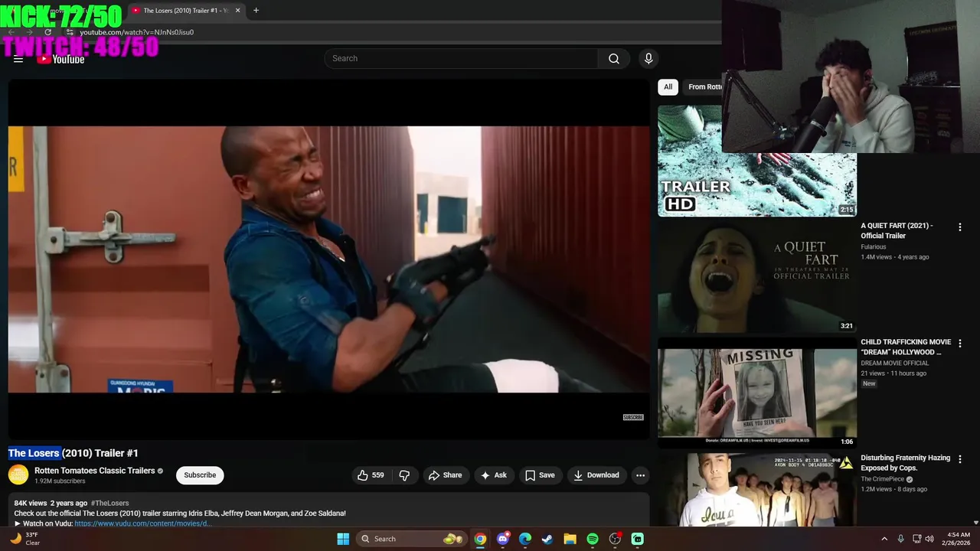Click the system tray microphone icon
Image resolution: width=980 pixels, height=551 pixels.
(x=901, y=539)
